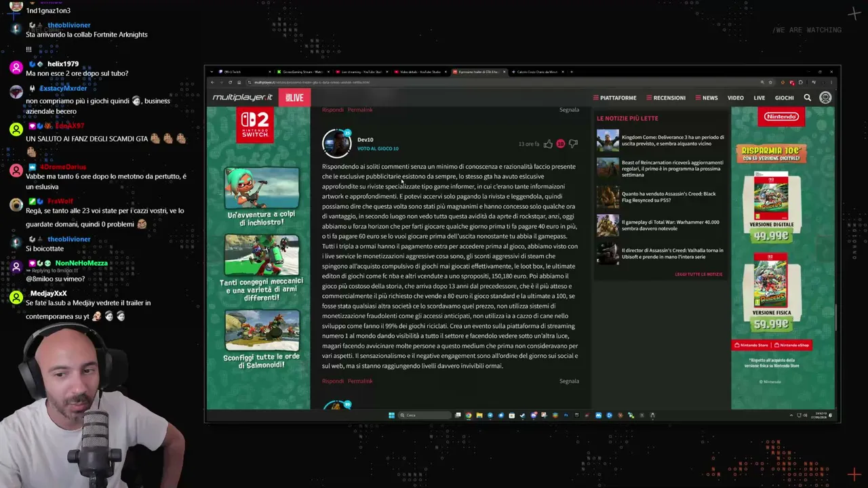Click the Nintendo Store button in ad
This screenshot has width=868, height=488.
tap(753, 345)
